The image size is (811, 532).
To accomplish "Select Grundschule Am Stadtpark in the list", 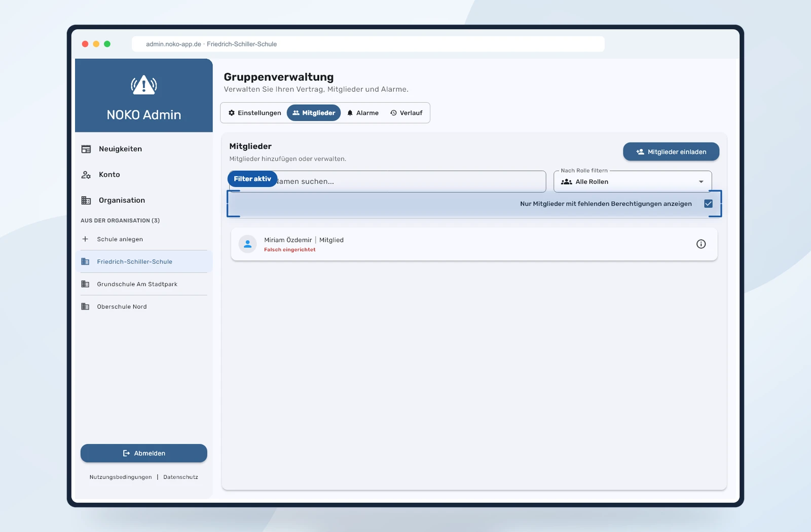I will coord(144,284).
